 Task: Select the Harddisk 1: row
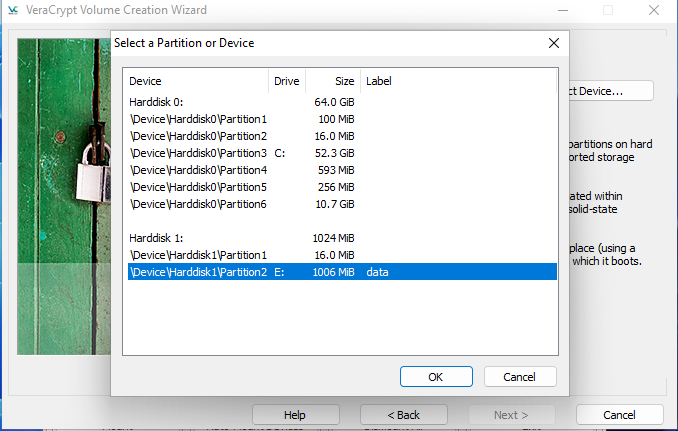342,238
